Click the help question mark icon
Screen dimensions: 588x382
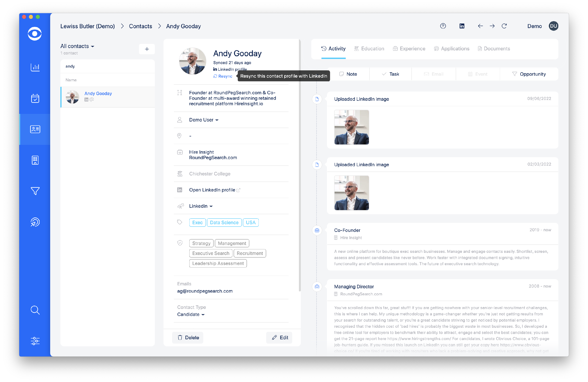click(x=443, y=26)
